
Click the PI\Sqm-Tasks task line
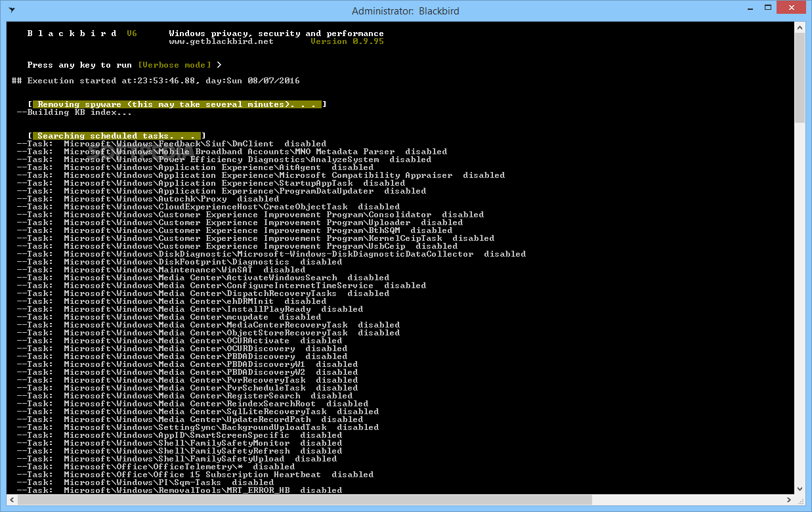[x=145, y=482]
